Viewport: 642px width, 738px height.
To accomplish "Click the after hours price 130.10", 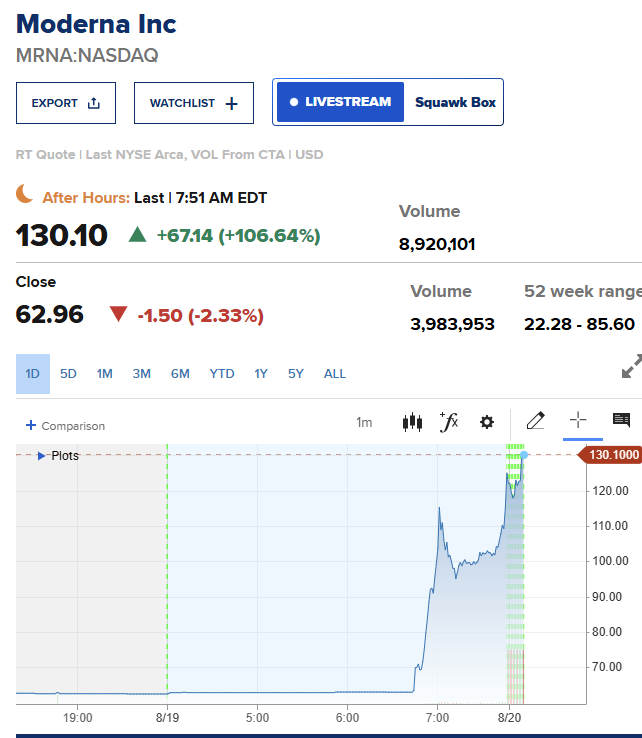I will tap(62, 235).
